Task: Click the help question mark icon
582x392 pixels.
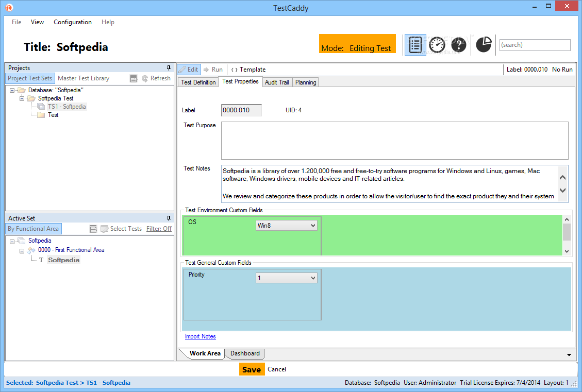Action: pos(459,45)
